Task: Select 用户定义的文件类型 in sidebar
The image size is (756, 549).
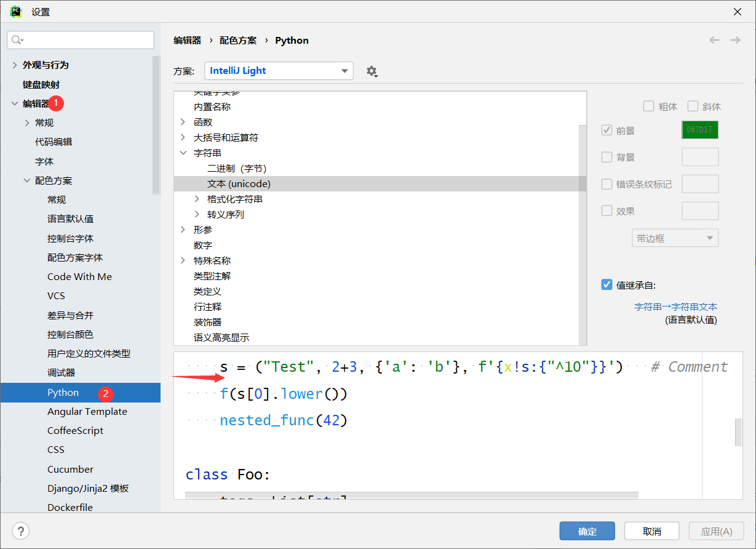Action: (x=89, y=353)
